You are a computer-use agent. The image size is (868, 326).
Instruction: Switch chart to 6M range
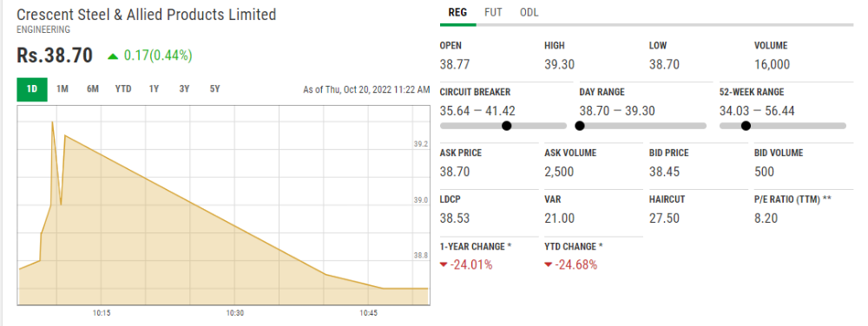[x=93, y=89]
